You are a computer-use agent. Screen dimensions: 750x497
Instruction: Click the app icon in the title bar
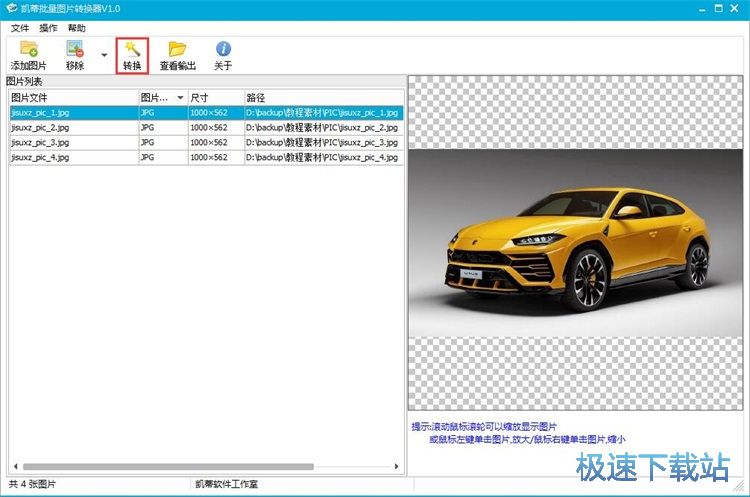(x=11, y=10)
